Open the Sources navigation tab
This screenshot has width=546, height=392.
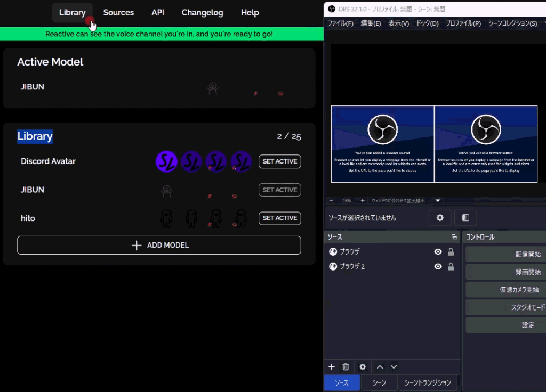click(118, 12)
